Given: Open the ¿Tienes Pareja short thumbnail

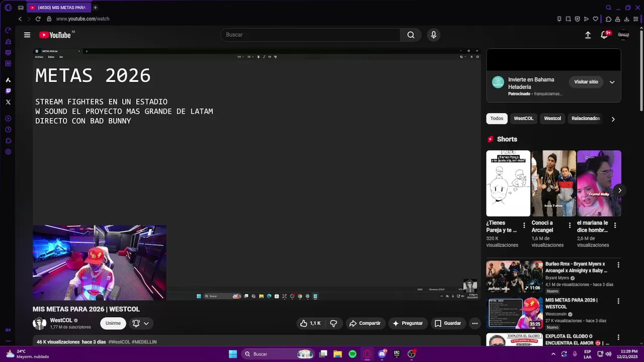Looking at the screenshot, I should 508,184.
